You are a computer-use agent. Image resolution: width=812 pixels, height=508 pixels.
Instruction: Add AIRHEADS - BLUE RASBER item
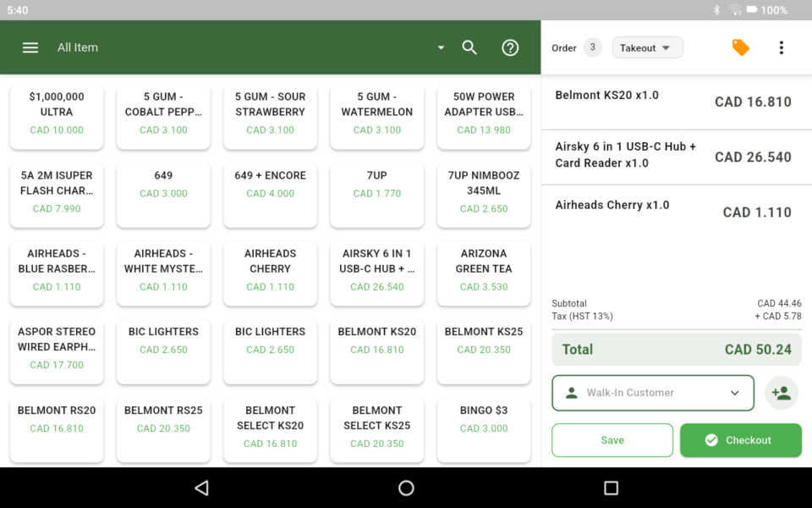click(57, 273)
